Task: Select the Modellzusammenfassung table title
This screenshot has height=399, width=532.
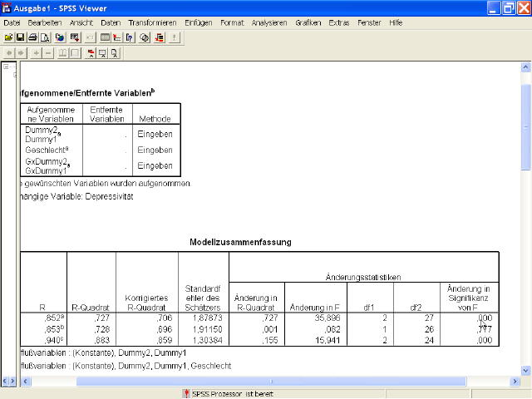Action: click(x=240, y=243)
